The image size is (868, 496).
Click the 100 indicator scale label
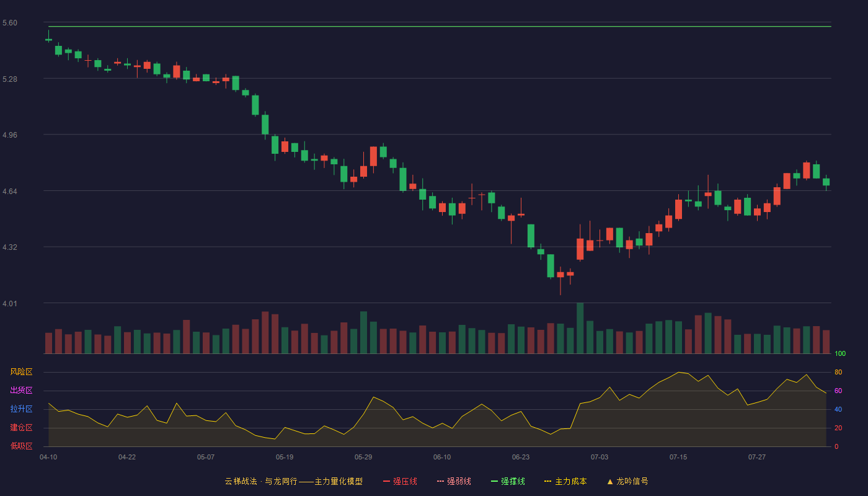[840, 353]
